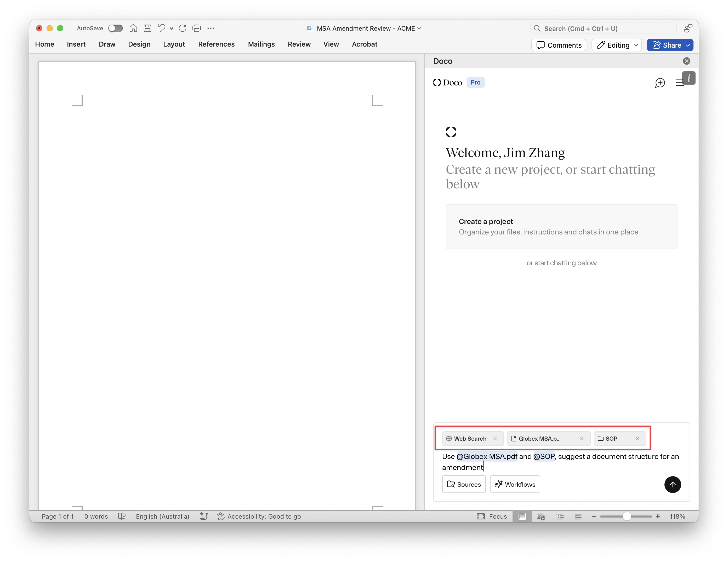
Task: Start a new chat in Doco panel
Action: (x=660, y=83)
